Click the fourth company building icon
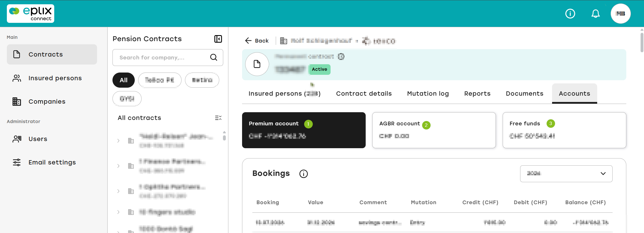This screenshot has height=233, width=644. tap(131, 212)
